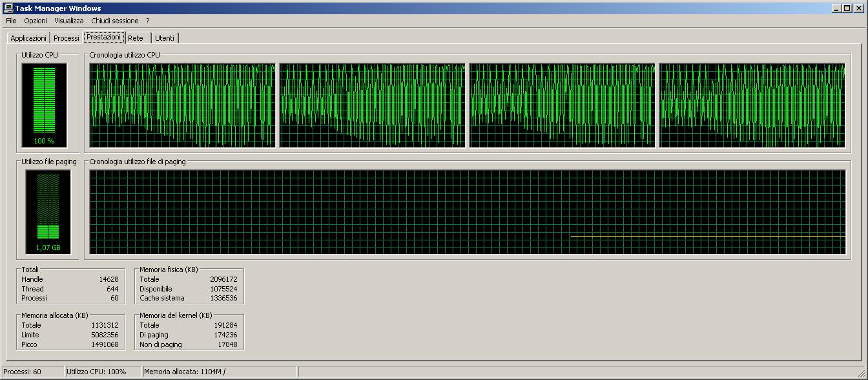868x380 pixels.
Task: Open the Visualizza menu
Action: click(68, 20)
